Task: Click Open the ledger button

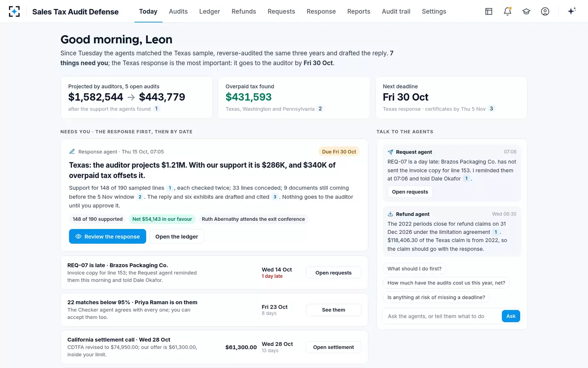Action: [177, 236]
